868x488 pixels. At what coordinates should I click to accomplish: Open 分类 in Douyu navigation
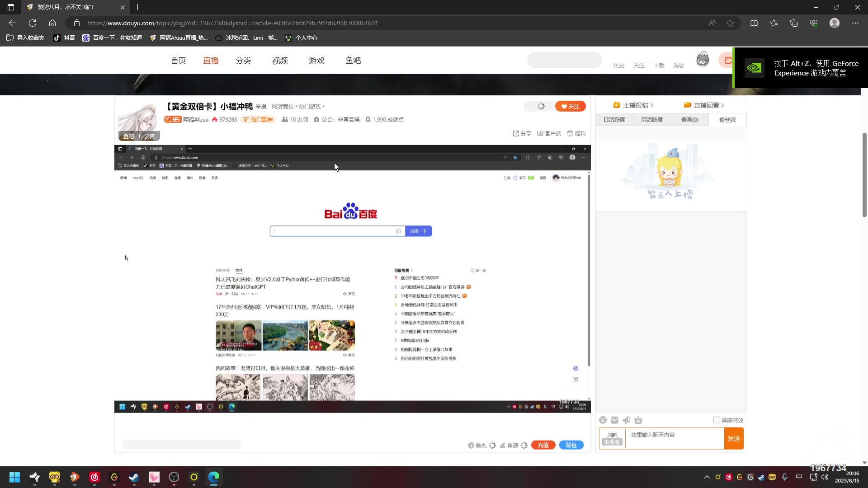tap(243, 61)
